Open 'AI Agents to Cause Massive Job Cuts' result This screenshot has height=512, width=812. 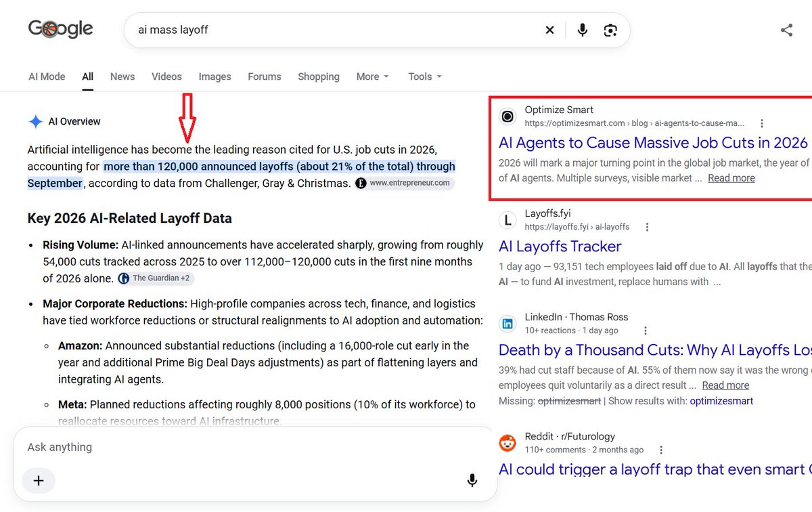pos(653,143)
